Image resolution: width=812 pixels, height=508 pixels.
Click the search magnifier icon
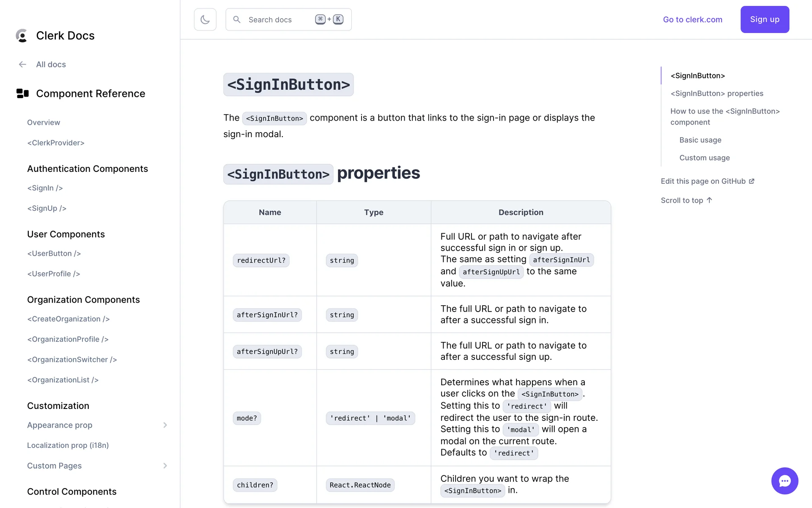237,19
